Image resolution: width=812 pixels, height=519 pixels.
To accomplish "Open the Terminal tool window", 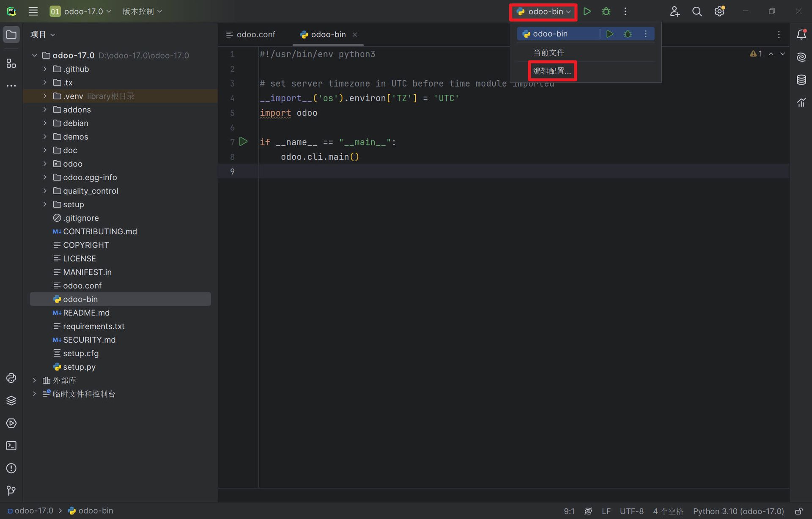I will (x=11, y=445).
